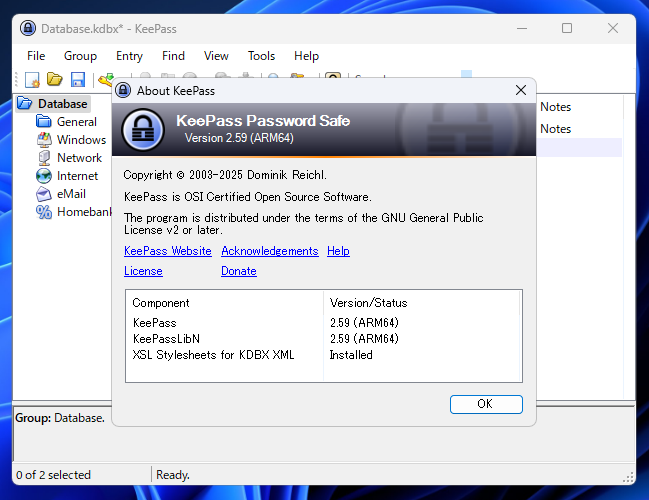Click the Help link in About dialog

click(338, 251)
